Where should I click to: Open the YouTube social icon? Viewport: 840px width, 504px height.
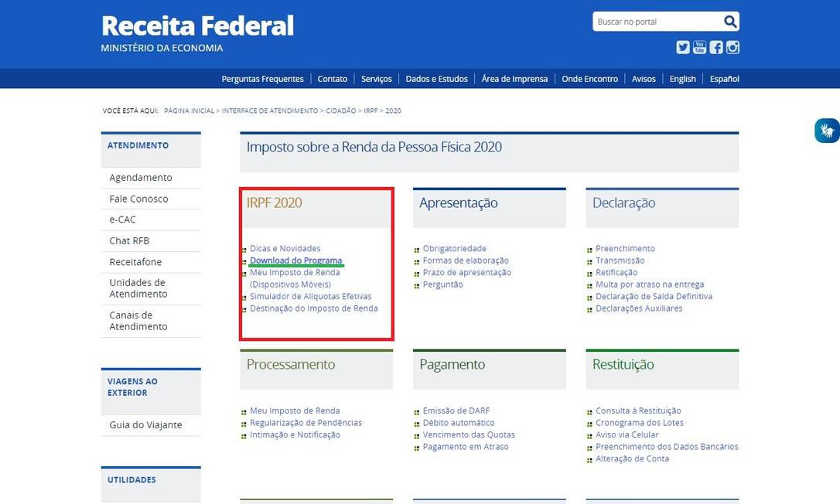click(699, 47)
